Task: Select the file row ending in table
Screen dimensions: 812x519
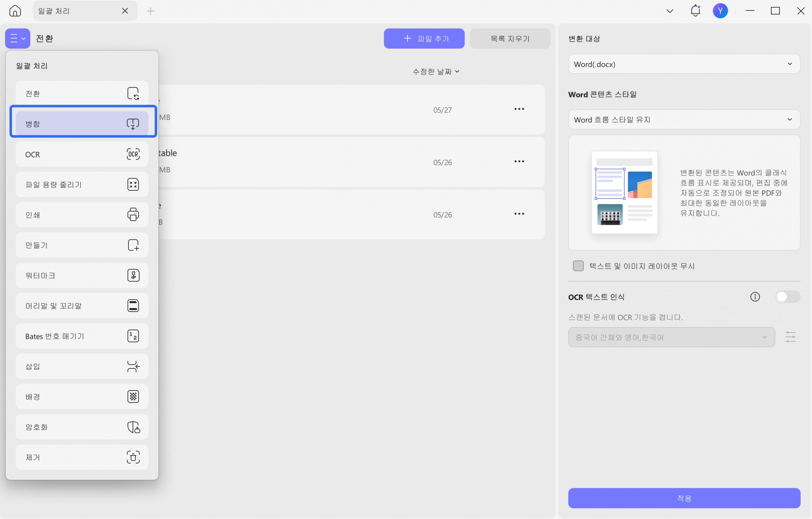Action: tap(352, 162)
